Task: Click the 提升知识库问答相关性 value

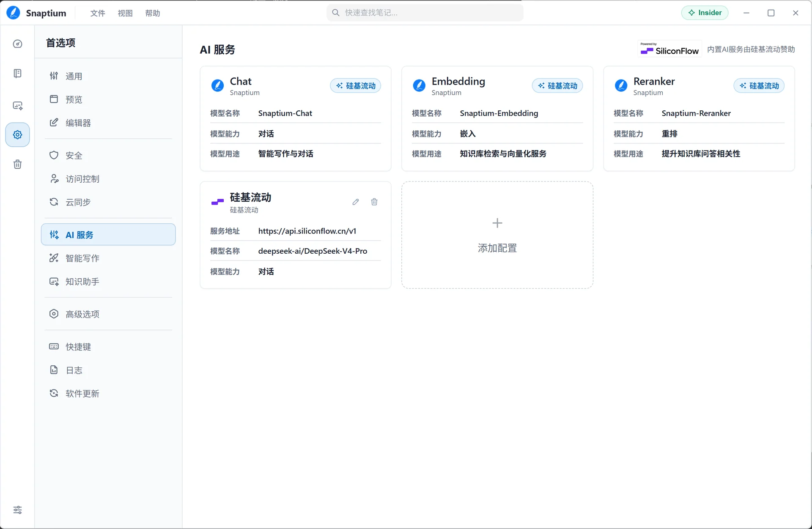Action: [701, 154]
